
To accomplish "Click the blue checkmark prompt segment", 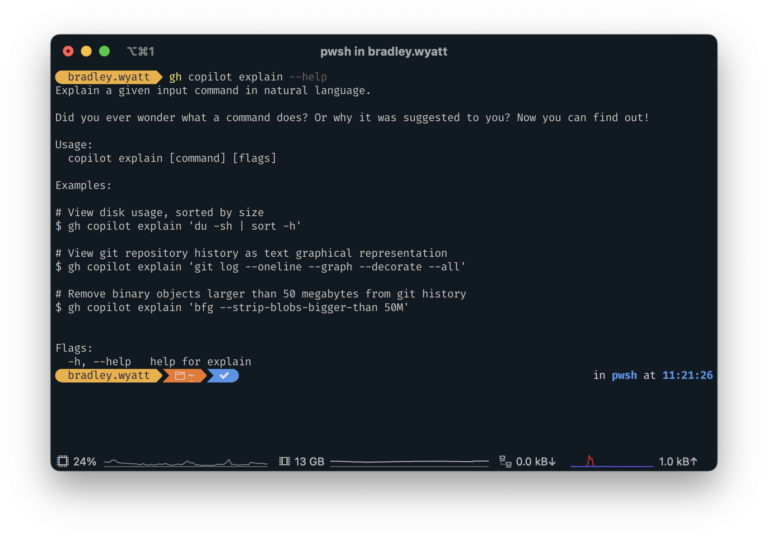I will [x=223, y=376].
